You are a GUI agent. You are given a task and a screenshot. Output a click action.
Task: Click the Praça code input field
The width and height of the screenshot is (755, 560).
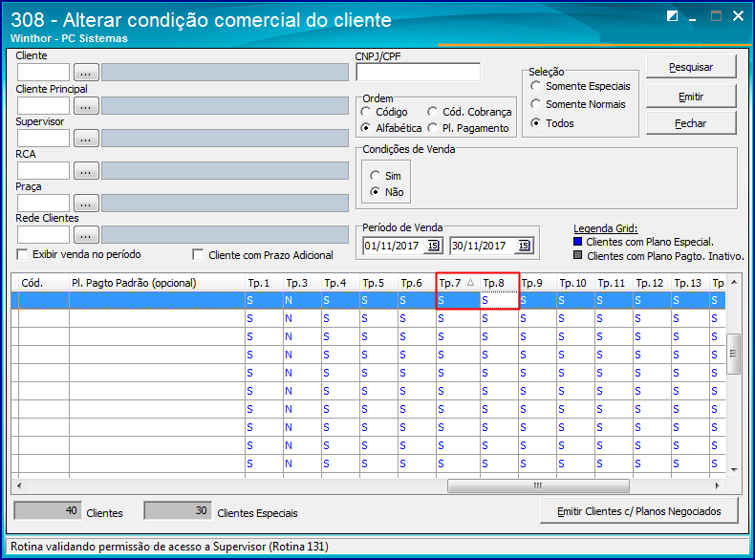(x=43, y=204)
